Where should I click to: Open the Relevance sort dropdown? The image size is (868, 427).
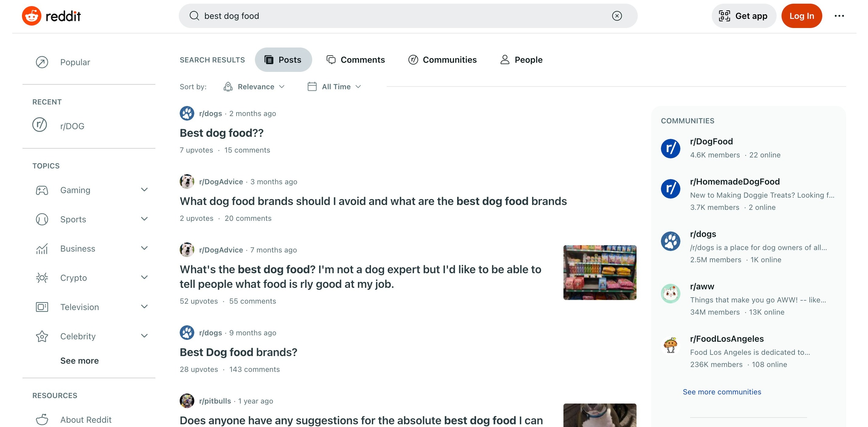point(254,86)
